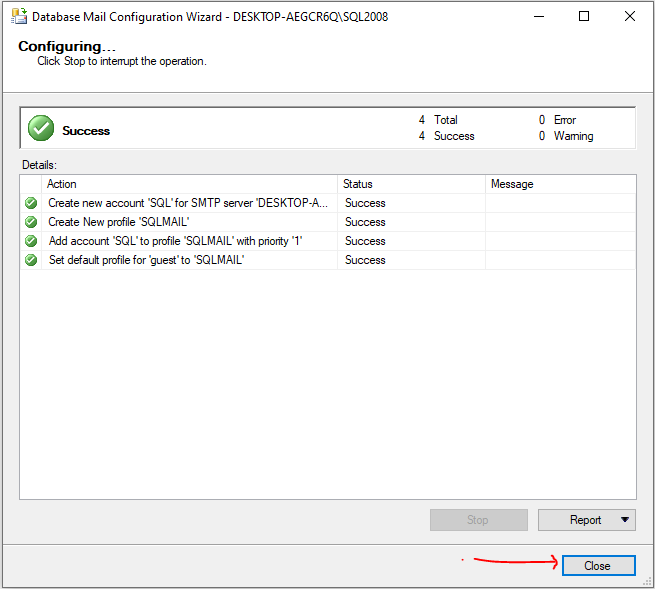Click the Close button

click(x=599, y=566)
